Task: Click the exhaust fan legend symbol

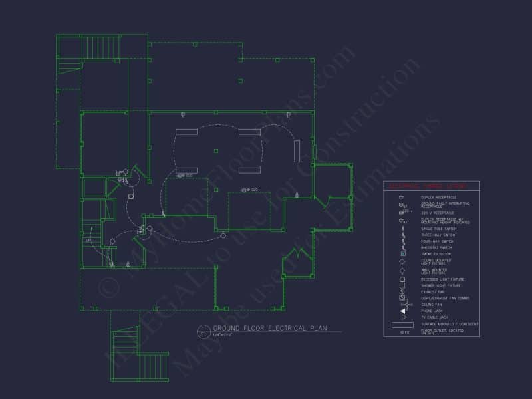Action: point(402,292)
